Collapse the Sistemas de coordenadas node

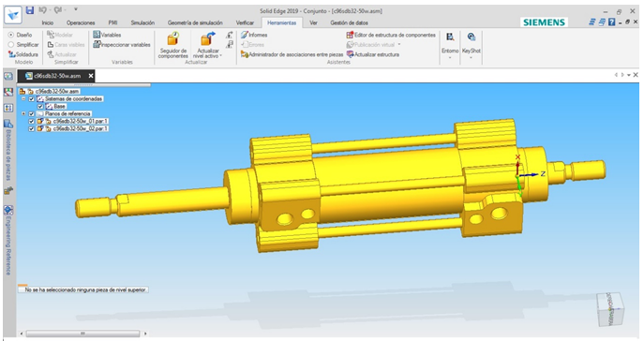pos(23,99)
